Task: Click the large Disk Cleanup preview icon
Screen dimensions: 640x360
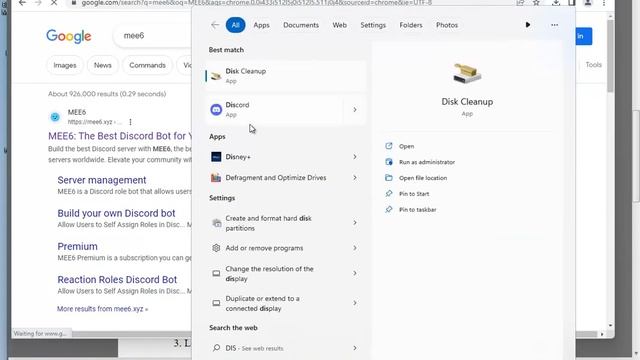Action: [467, 74]
